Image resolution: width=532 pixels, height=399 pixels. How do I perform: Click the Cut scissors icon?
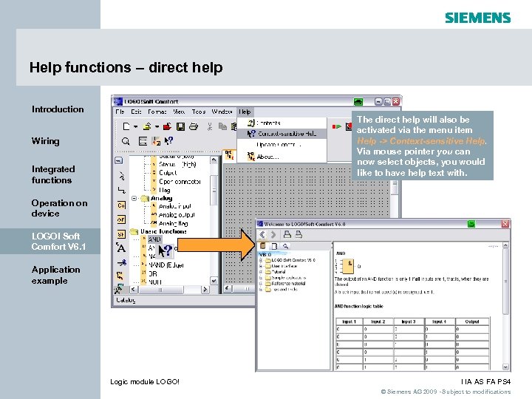210,126
